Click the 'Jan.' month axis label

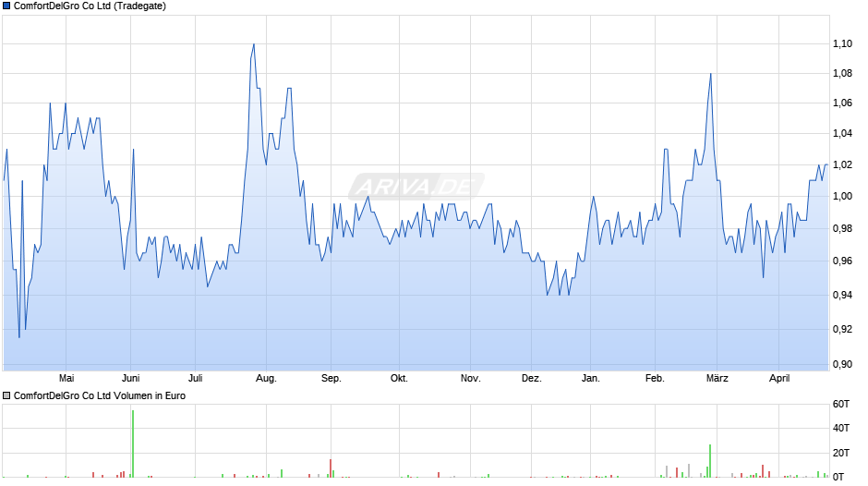[x=591, y=379]
